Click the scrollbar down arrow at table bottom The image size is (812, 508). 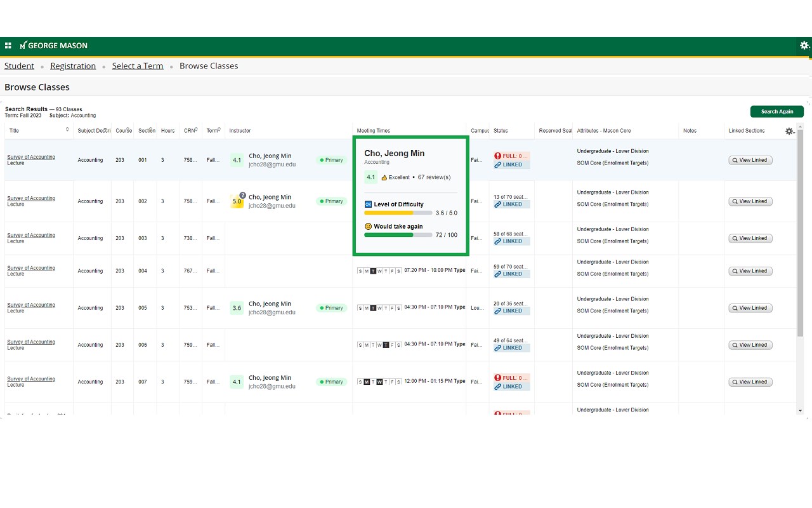pos(800,411)
